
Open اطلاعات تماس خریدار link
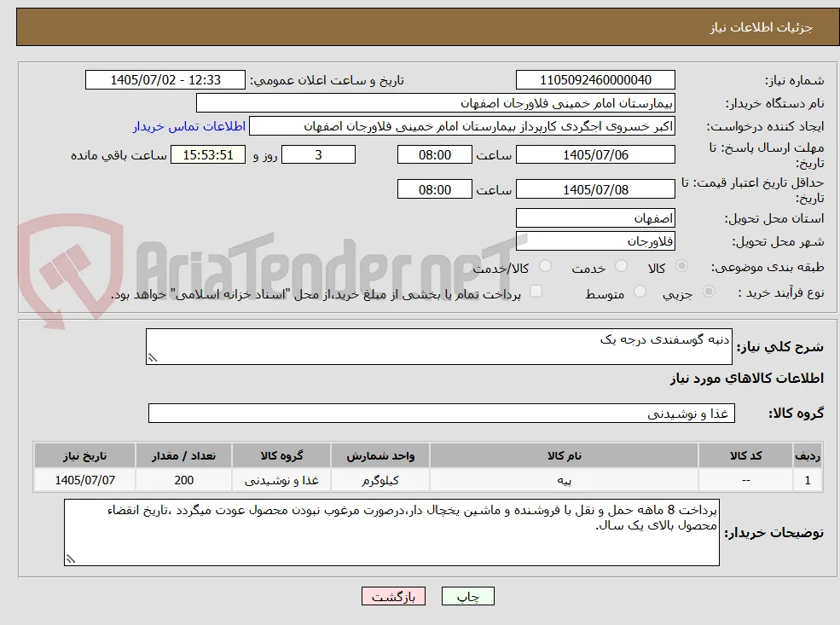(189, 126)
